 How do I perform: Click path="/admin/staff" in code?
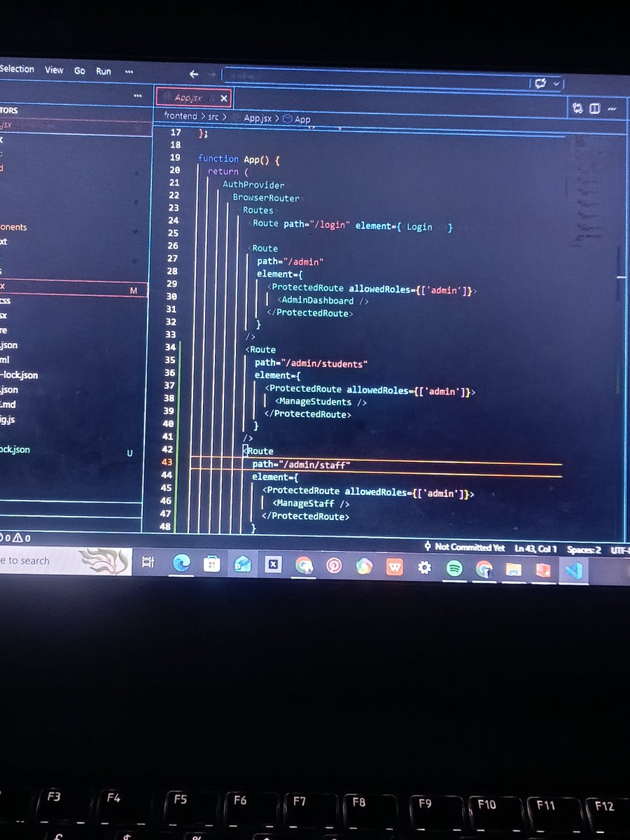[x=301, y=465]
